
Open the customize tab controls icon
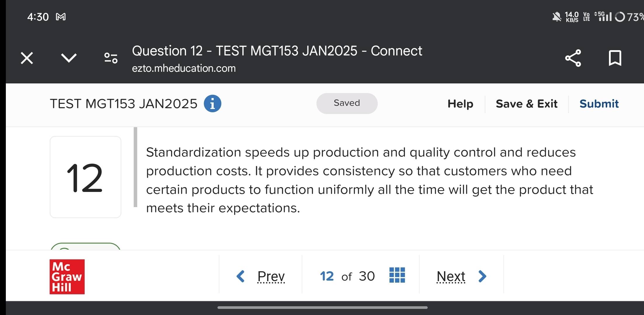[110, 58]
